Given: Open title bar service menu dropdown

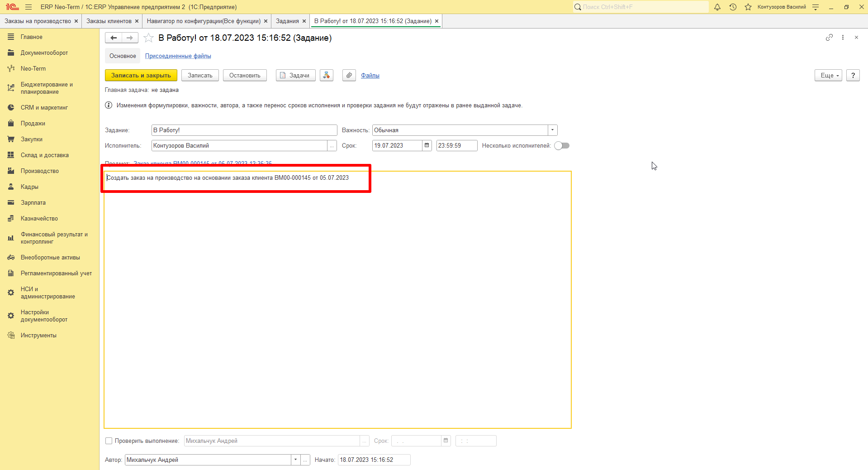Looking at the screenshot, I should click(816, 7).
